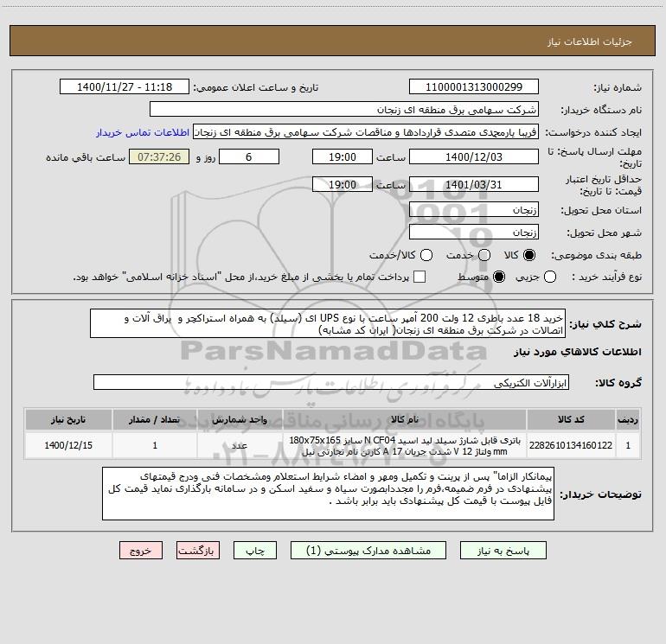Click the بازگشت back button
666x644 pixels.
(198, 551)
